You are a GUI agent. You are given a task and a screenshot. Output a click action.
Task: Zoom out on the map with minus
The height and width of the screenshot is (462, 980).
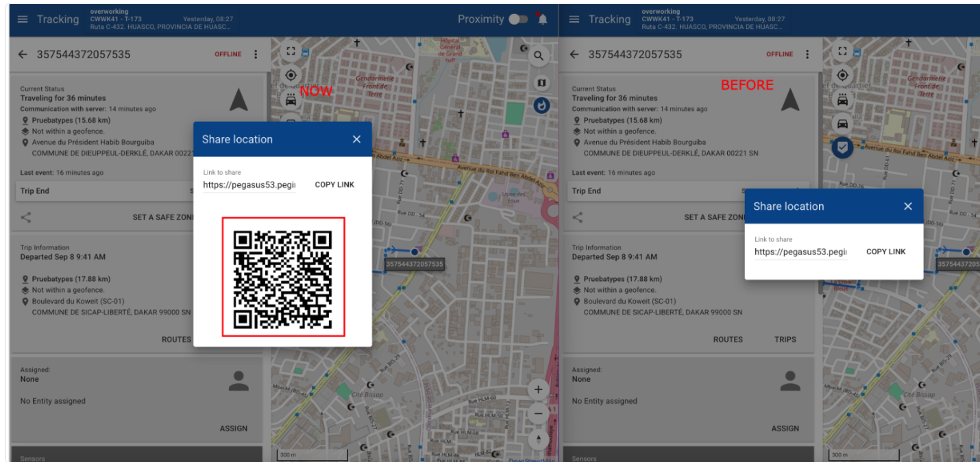[x=538, y=413]
